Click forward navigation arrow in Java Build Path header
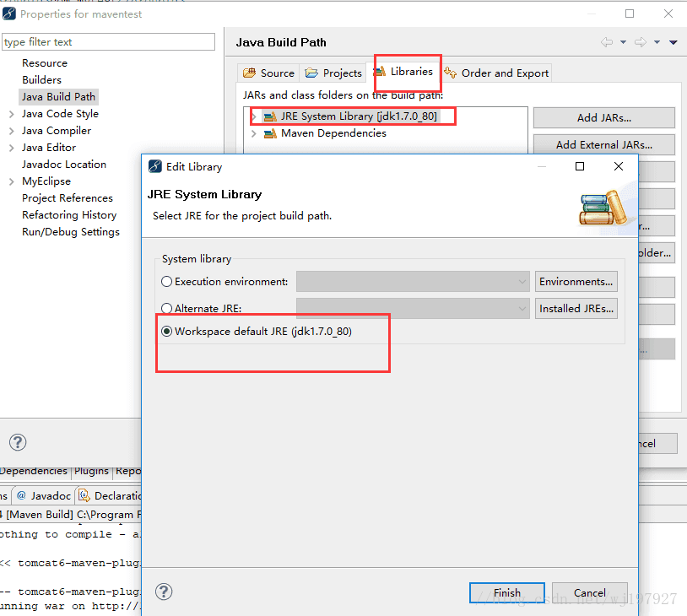The height and width of the screenshot is (616, 687). click(641, 42)
